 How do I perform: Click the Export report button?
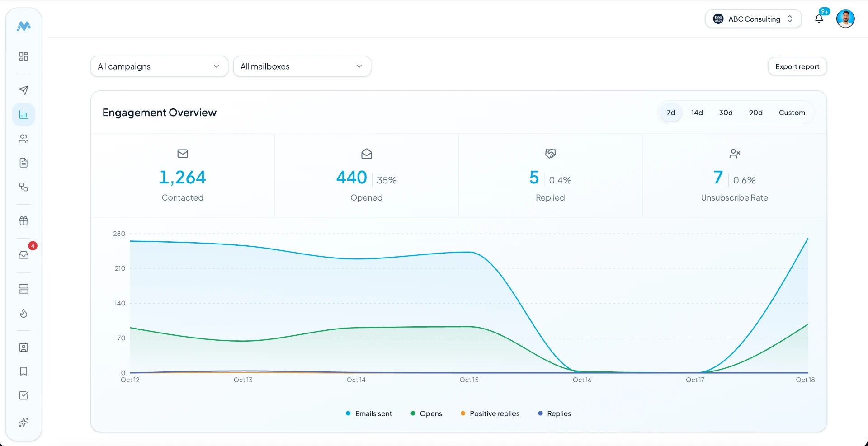tap(797, 66)
